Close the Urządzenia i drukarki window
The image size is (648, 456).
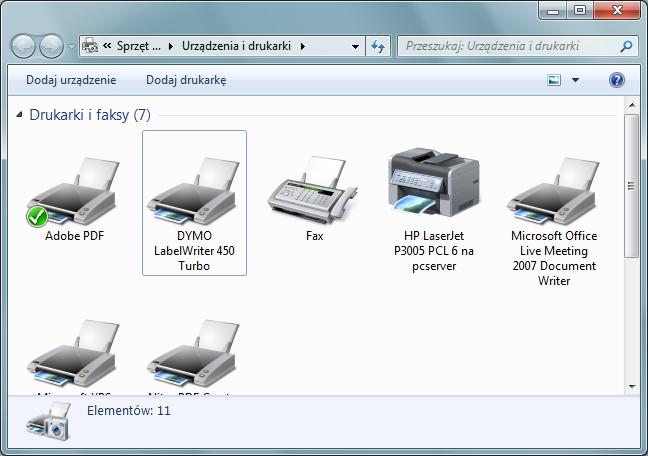[617, 10]
